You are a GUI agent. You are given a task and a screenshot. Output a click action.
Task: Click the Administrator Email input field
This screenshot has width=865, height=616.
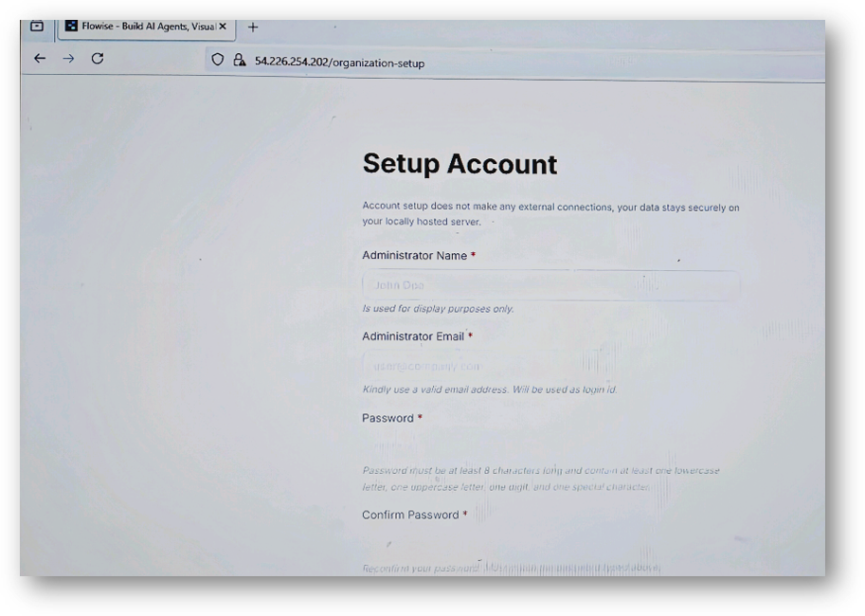550,365
